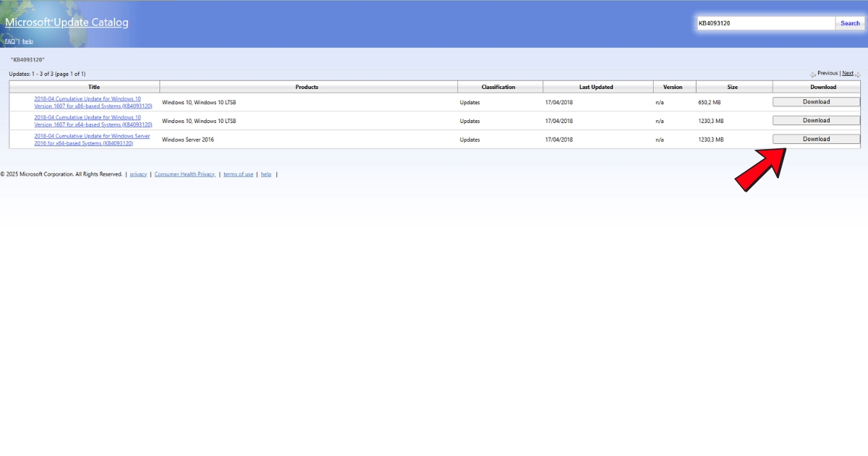The image size is (868, 456).
Task: Open the FAQ link in header
Action: (x=10, y=41)
